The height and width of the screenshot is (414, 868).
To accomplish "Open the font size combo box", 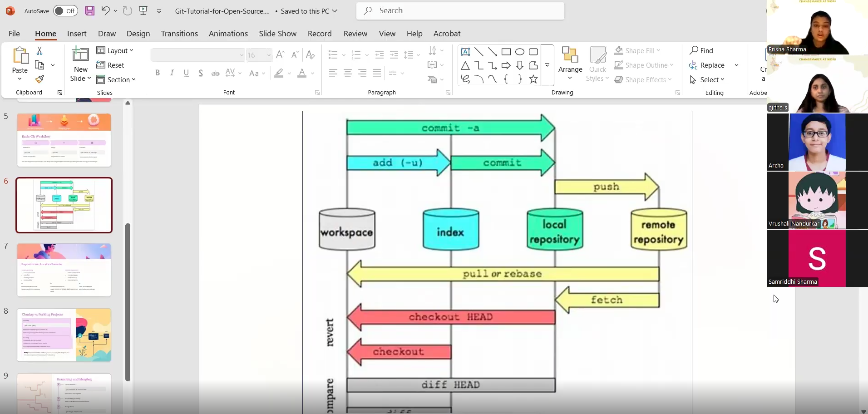I will pos(259,55).
